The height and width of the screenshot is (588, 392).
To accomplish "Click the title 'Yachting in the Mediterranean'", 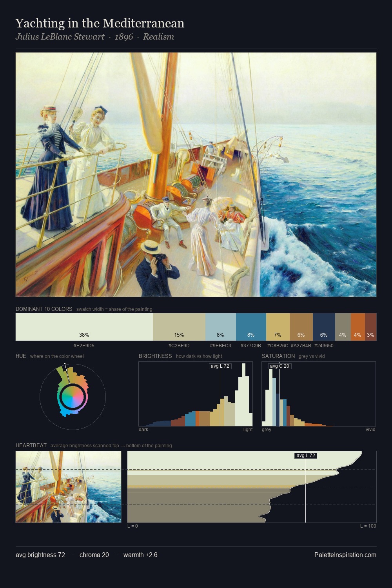I will pyautogui.click(x=100, y=24).
